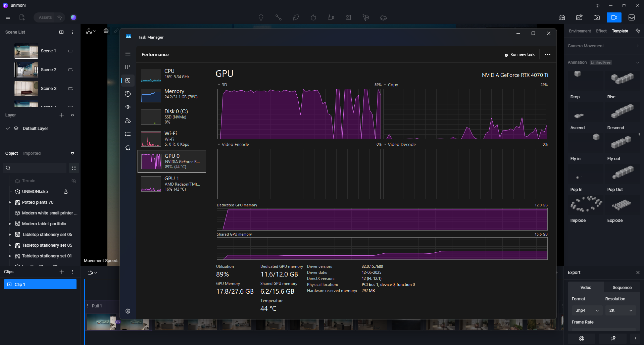
Task: Open Users page in Task Manager sidebar
Action: coord(128,121)
